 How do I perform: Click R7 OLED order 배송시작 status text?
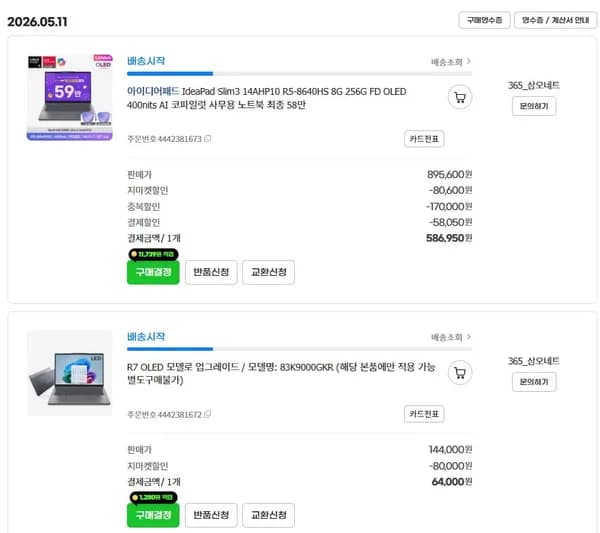146,336
